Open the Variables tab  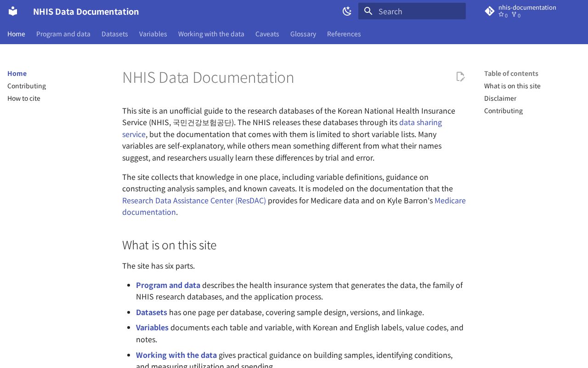153,34
